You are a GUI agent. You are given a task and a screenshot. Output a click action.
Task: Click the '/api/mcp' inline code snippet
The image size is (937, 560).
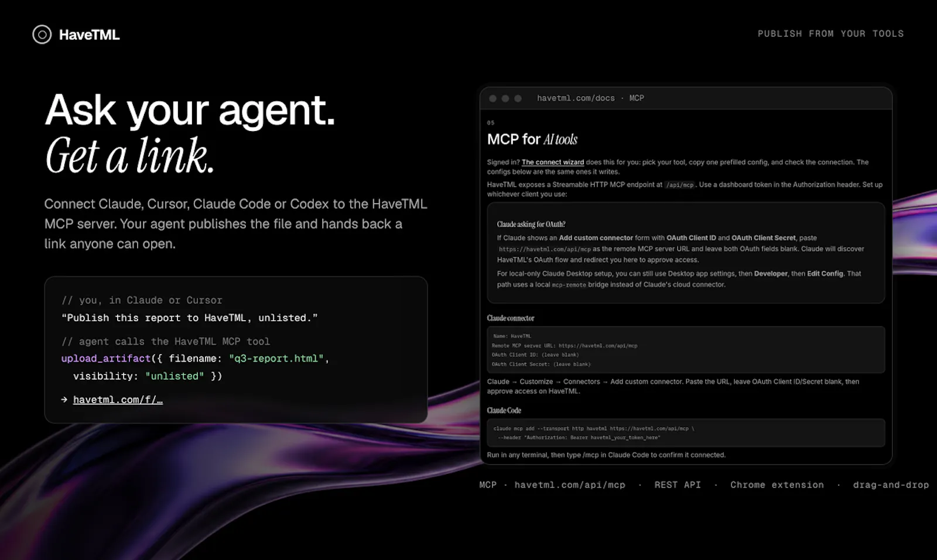pyautogui.click(x=679, y=185)
